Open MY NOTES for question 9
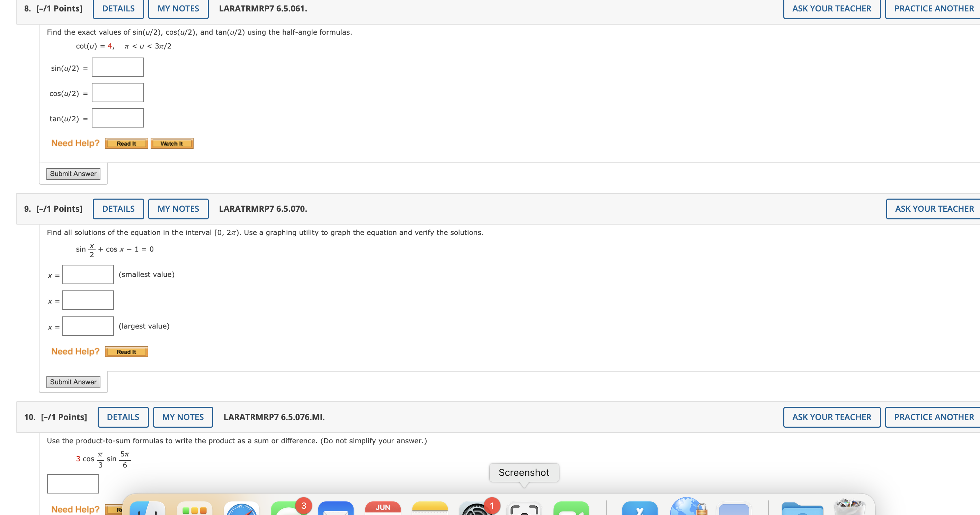 tap(178, 209)
